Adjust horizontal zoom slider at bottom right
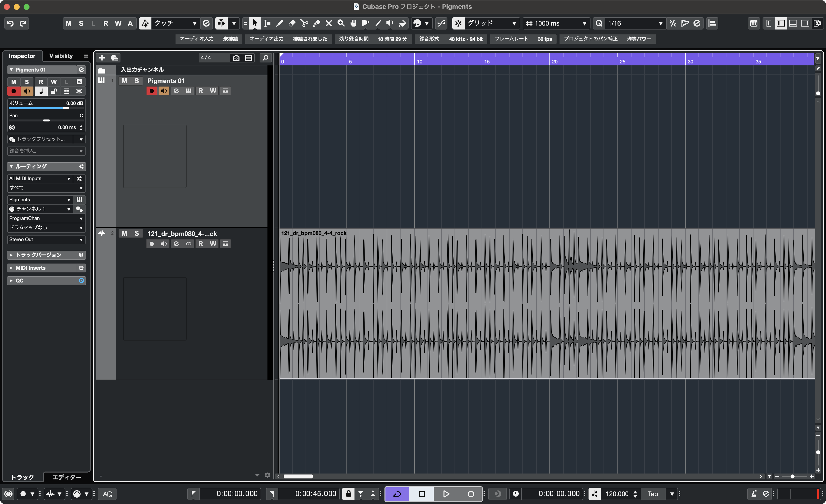 793,476
